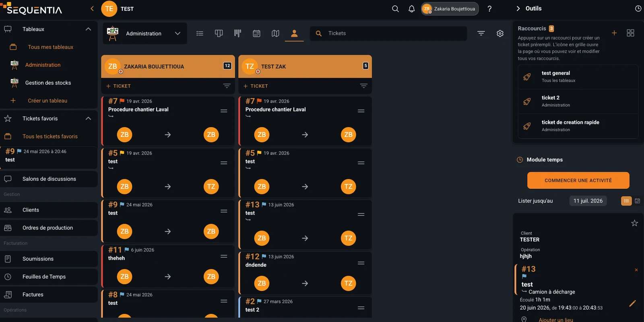The image size is (644, 322).
Task: Open the #11 theheh card menu
Action: [x=224, y=256]
